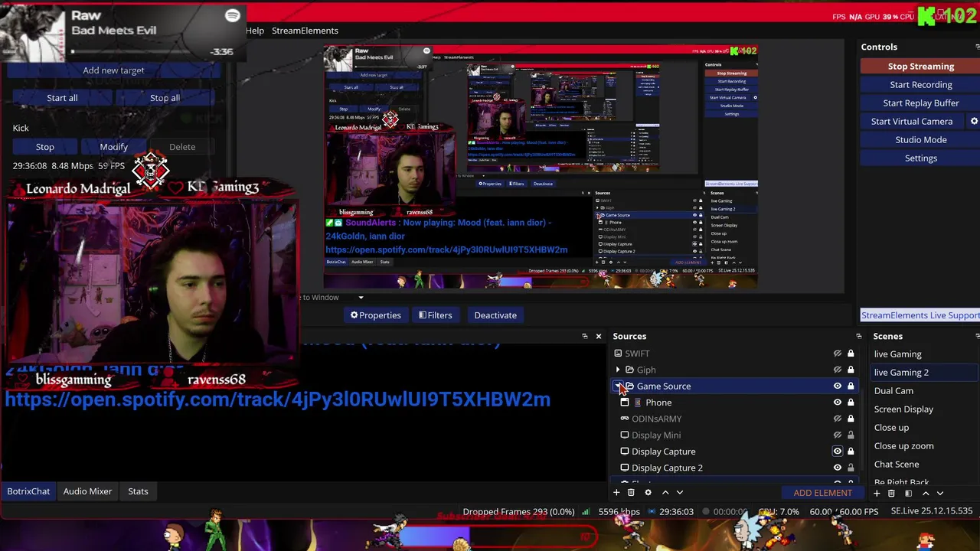Modify the Kick target
The image size is (980, 551).
tap(113, 147)
